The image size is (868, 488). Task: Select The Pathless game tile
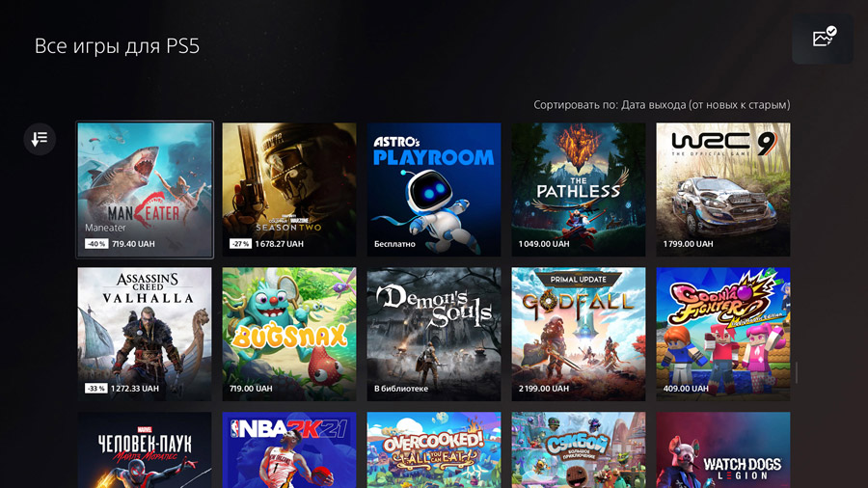tap(579, 190)
